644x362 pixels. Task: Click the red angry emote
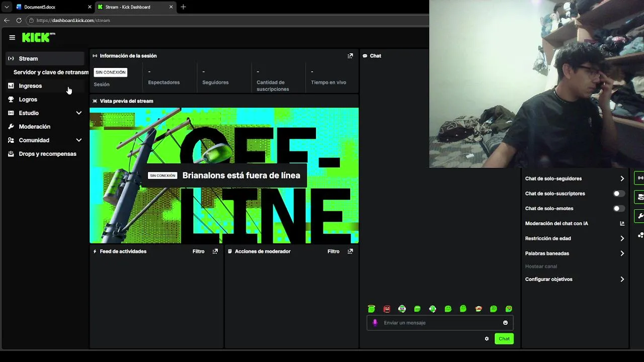pyautogui.click(x=387, y=309)
